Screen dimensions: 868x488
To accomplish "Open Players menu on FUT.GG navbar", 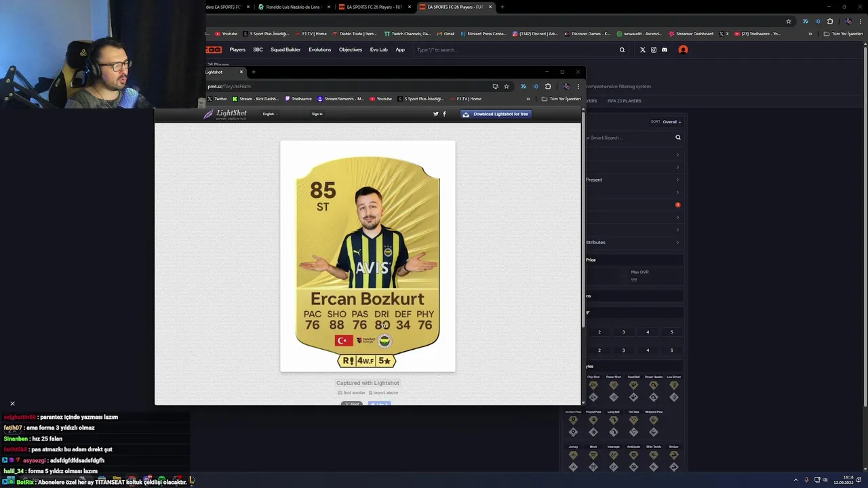I will (x=237, y=49).
